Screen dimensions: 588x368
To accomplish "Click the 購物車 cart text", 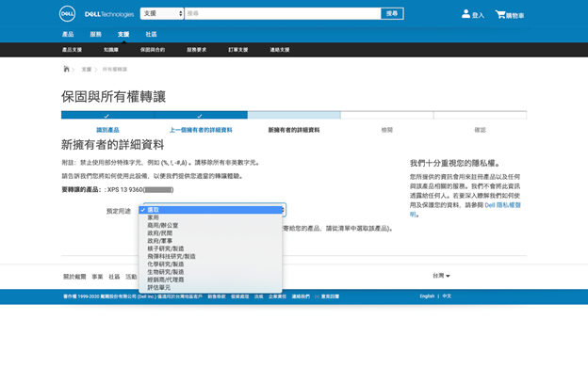I will click(x=515, y=15).
